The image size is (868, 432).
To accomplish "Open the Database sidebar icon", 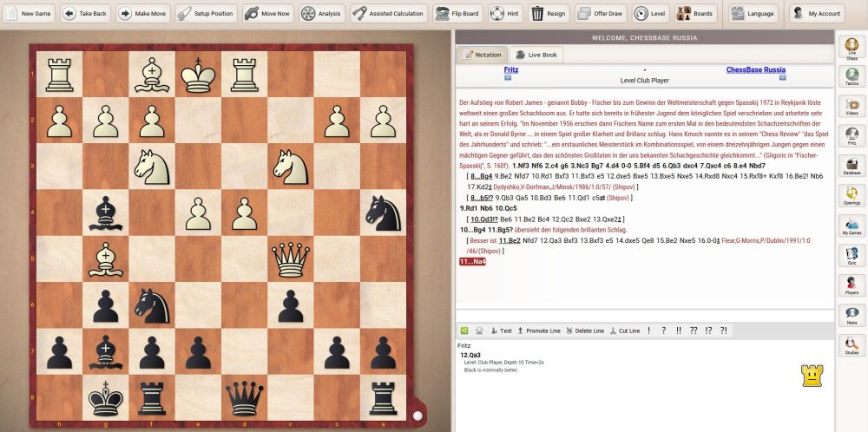I will click(852, 166).
